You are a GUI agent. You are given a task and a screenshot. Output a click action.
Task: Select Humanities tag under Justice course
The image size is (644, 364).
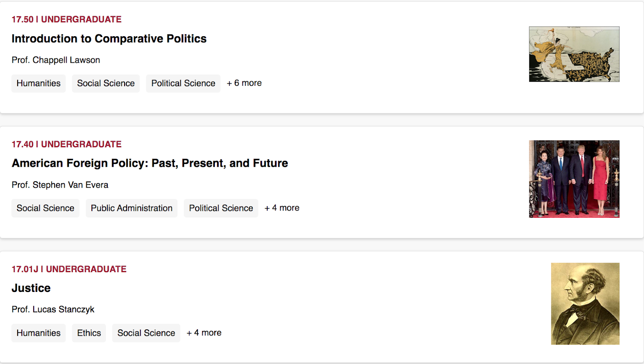[39, 333]
